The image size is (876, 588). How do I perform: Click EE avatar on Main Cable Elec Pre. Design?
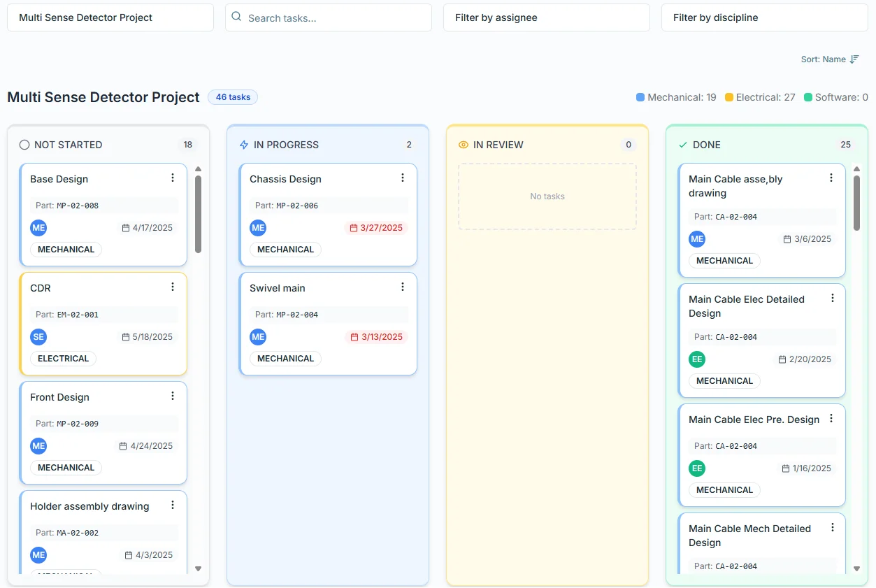(x=697, y=468)
